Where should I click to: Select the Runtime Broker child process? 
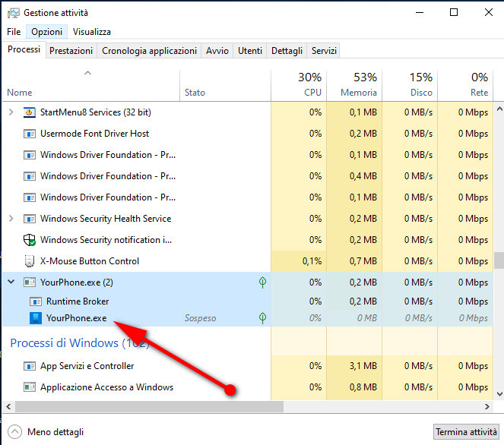pos(248,301)
